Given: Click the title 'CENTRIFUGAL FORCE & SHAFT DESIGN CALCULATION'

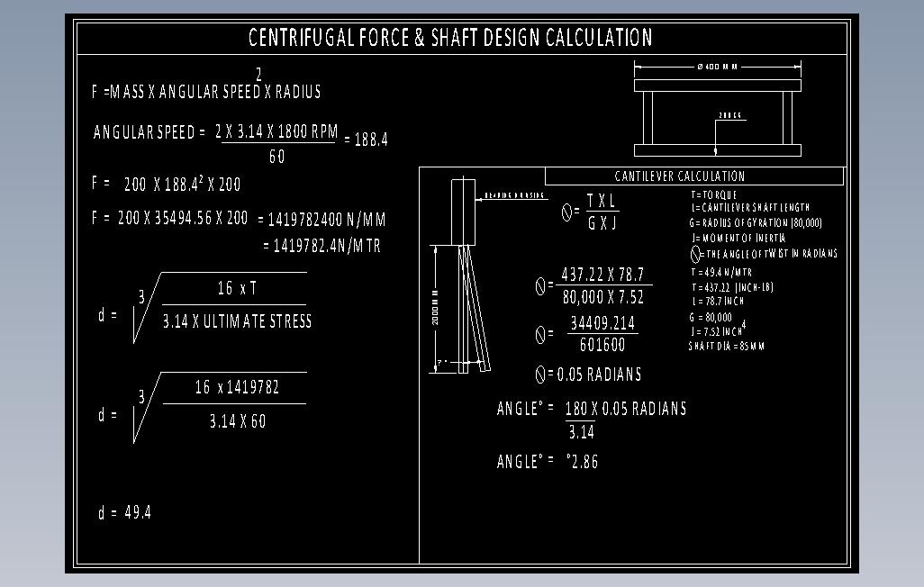Looking at the screenshot, I should (x=450, y=38).
